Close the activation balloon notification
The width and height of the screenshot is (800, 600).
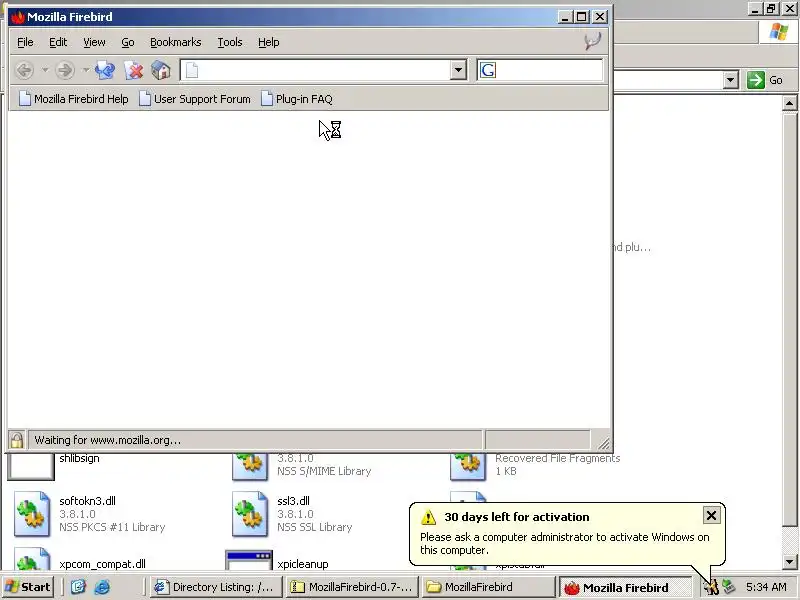pyautogui.click(x=711, y=515)
